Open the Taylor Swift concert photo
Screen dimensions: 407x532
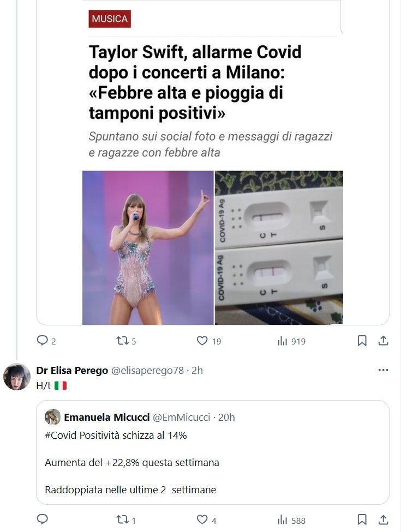click(148, 248)
